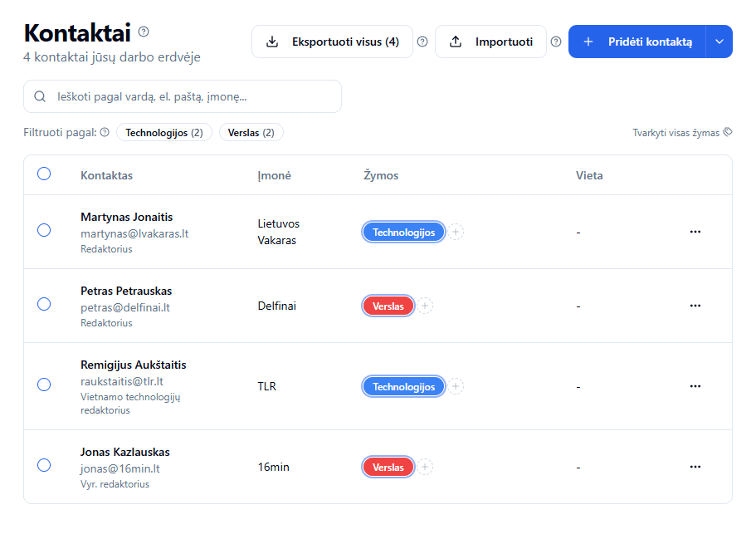
Task: Open more options for Jonas Kazlauskas row
Action: coord(695,468)
